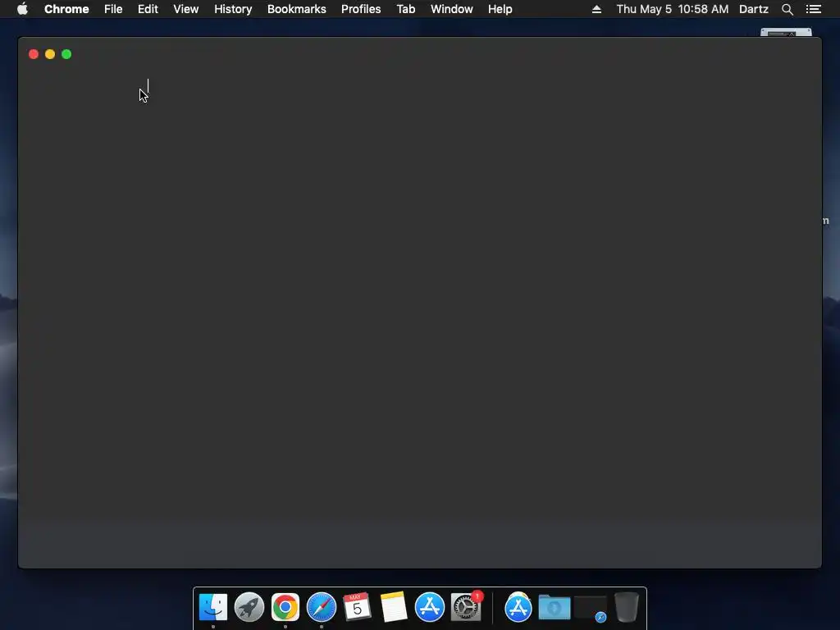
Task: Open the Notes app in Dock
Action: click(394, 607)
